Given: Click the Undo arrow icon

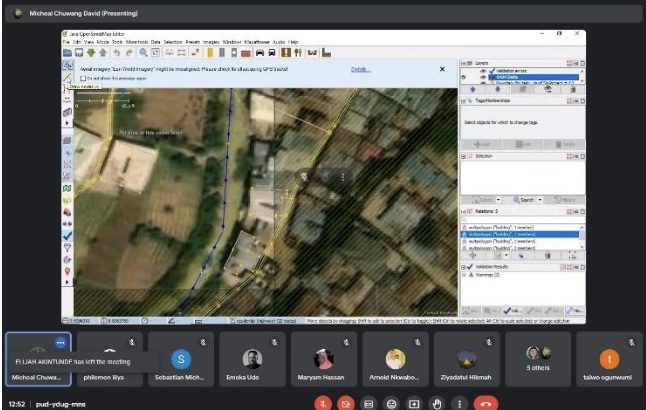Looking at the screenshot, I should click(x=117, y=53).
